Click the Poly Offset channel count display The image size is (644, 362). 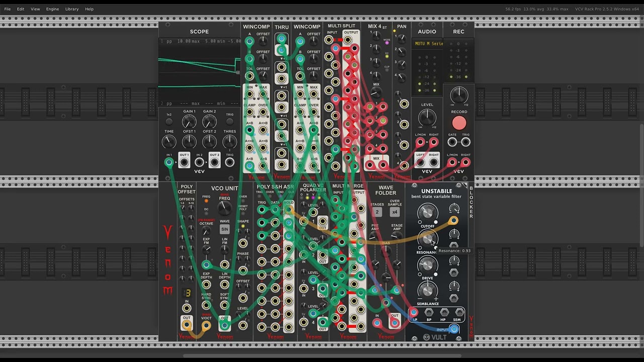(x=188, y=293)
